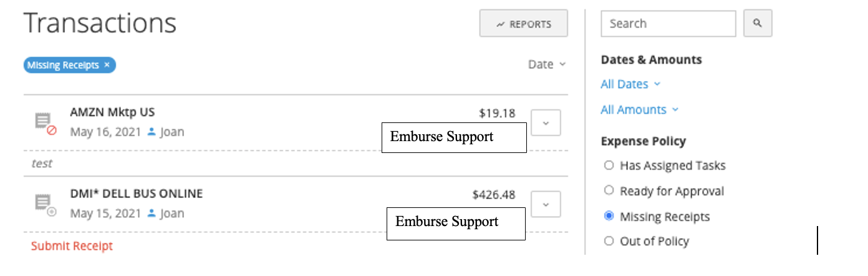Click into the Search input field
Image resolution: width=868 pixels, height=276 pixels.
(x=668, y=24)
